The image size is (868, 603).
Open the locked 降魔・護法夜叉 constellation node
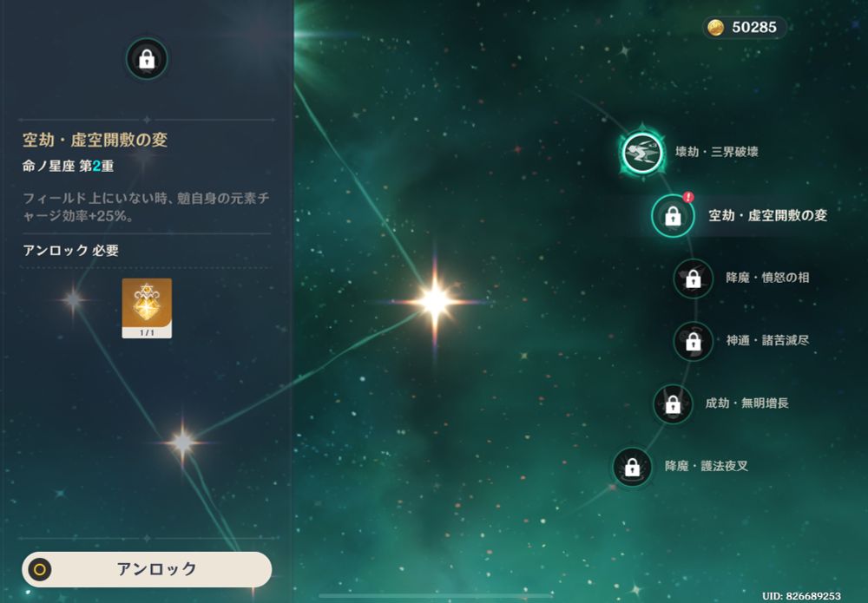[x=632, y=467]
